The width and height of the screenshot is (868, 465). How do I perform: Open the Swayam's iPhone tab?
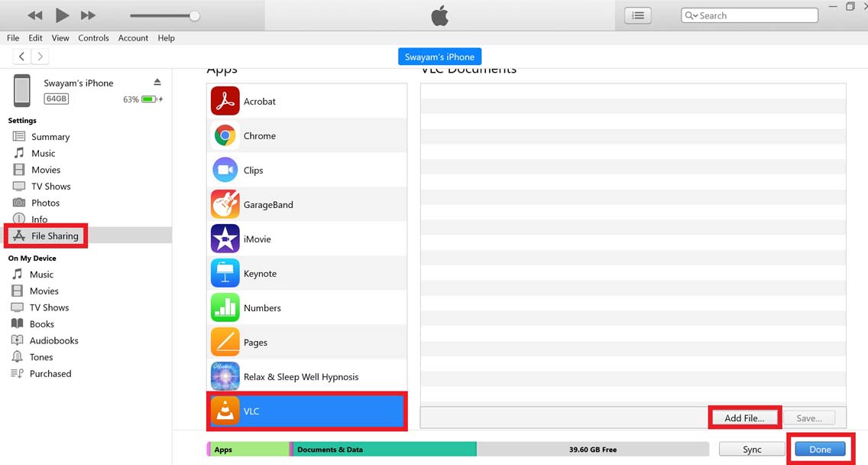[439, 56]
